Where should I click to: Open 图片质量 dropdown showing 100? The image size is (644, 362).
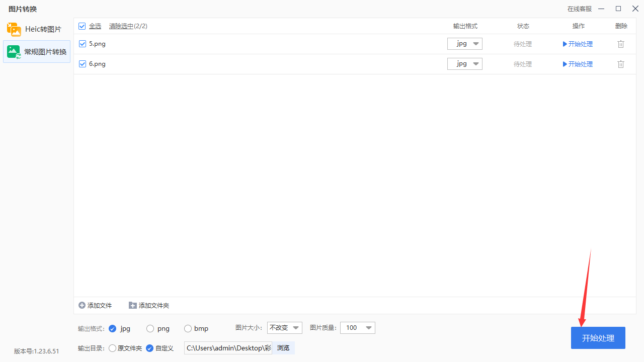pos(358,328)
